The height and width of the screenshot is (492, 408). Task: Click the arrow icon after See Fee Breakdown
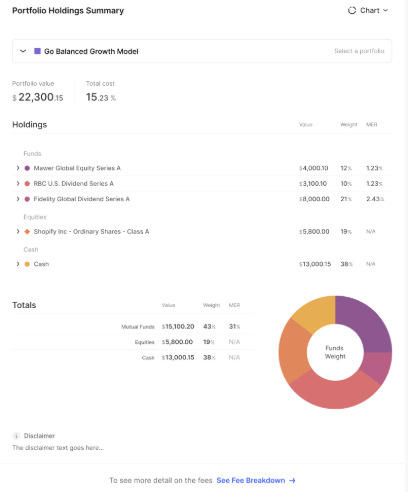[x=292, y=480]
